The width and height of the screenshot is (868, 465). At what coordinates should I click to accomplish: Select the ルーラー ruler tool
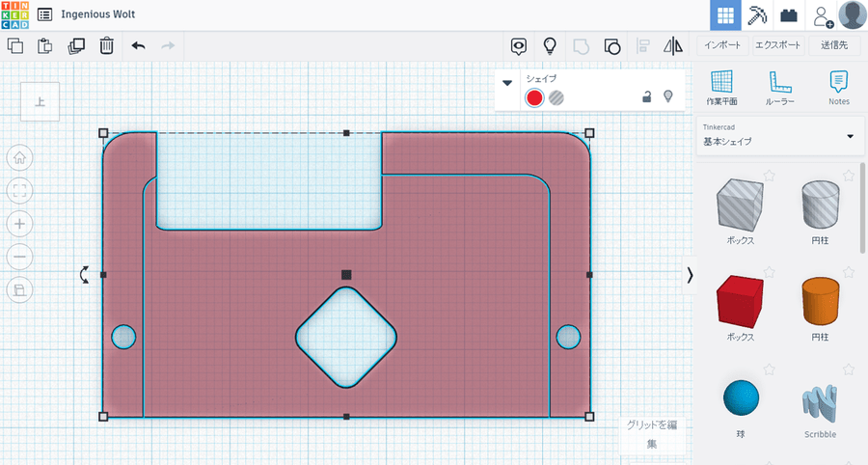point(779,88)
